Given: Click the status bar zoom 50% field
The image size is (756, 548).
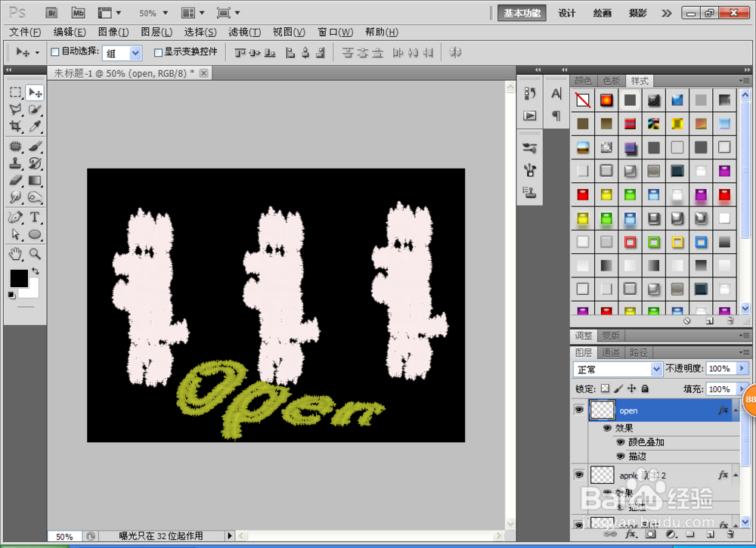Looking at the screenshot, I should tap(64, 537).
